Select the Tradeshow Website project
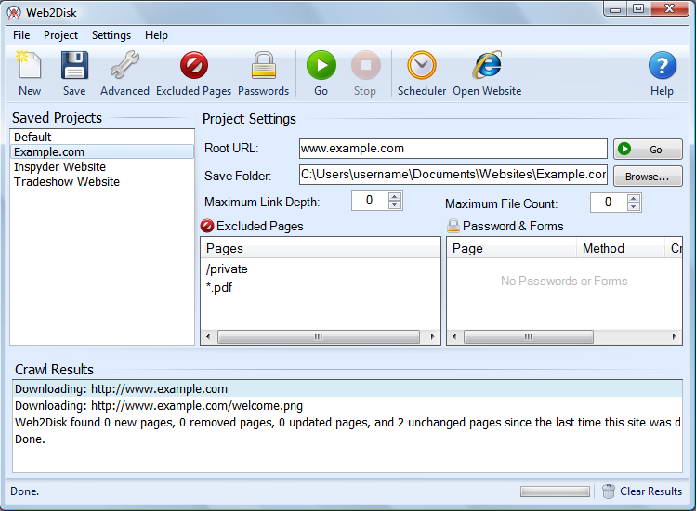 [102, 182]
